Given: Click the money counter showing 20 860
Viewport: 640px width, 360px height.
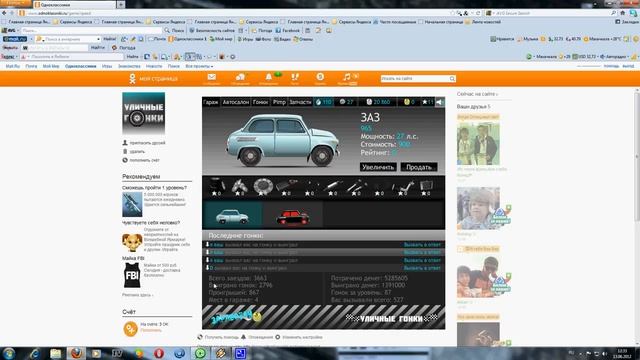Looking at the screenshot, I should [x=378, y=102].
